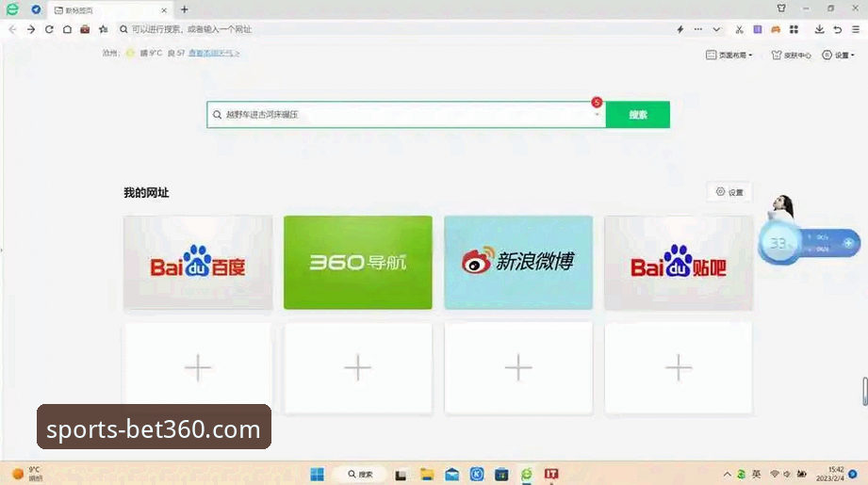Viewport: 868px width, 485px height.
Task: Open the skin center button
Action: [791, 55]
